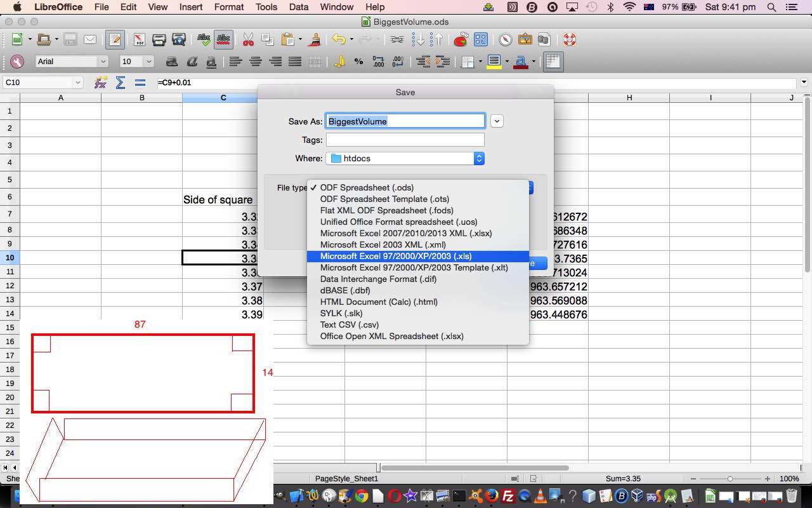Viewport: 812px width, 508px height.
Task: Click the Paste clipboard icon
Action: (x=287, y=39)
